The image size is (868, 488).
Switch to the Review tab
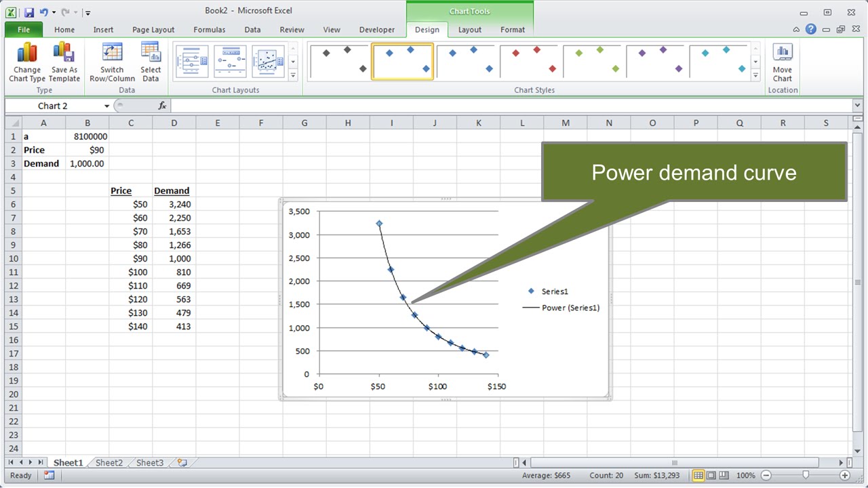tap(292, 30)
